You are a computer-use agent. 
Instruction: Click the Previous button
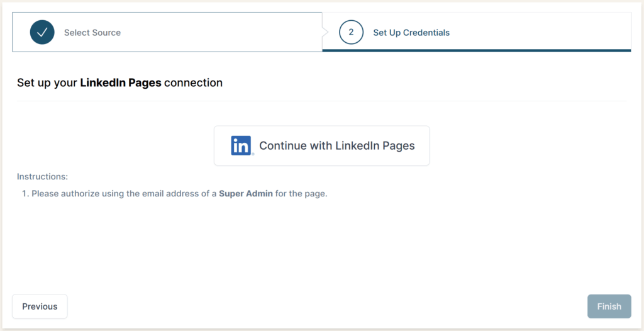(x=40, y=306)
